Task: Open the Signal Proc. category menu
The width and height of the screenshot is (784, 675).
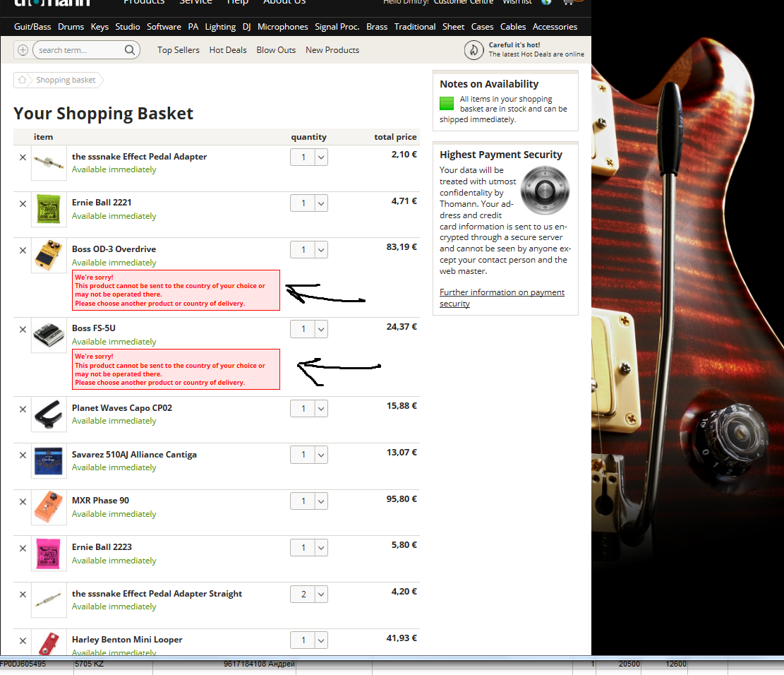Action: click(x=337, y=27)
